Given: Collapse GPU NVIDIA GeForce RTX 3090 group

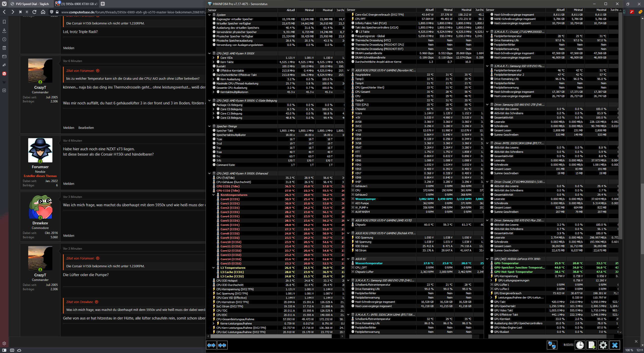Looking at the screenshot, I should [487, 259].
